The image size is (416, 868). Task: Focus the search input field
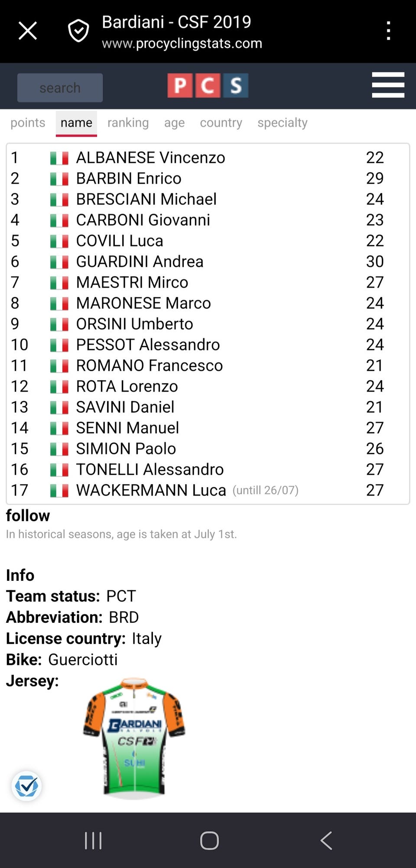(60, 88)
